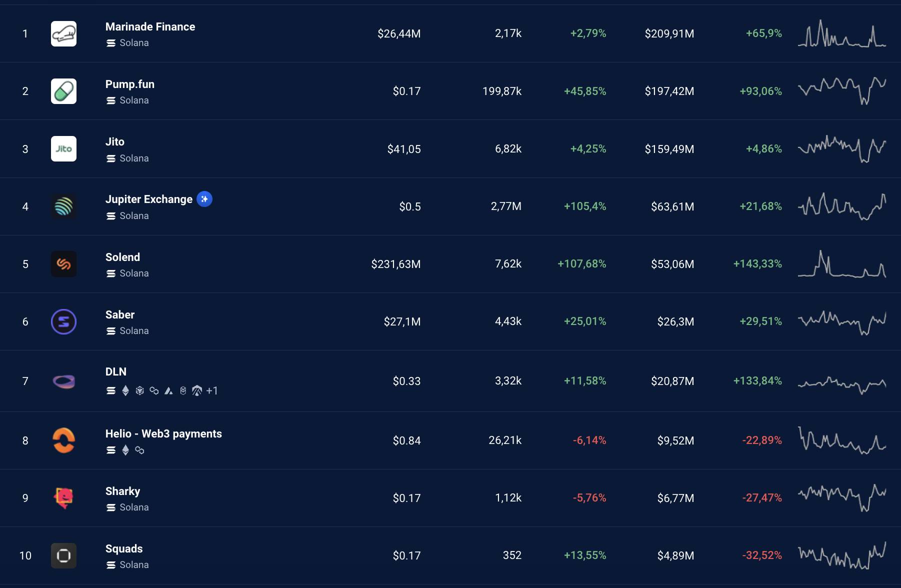Image resolution: width=901 pixels, height=588 pixels.
Task: Click the Solana chain icon under Helio
Action: [x=111, y=450]
